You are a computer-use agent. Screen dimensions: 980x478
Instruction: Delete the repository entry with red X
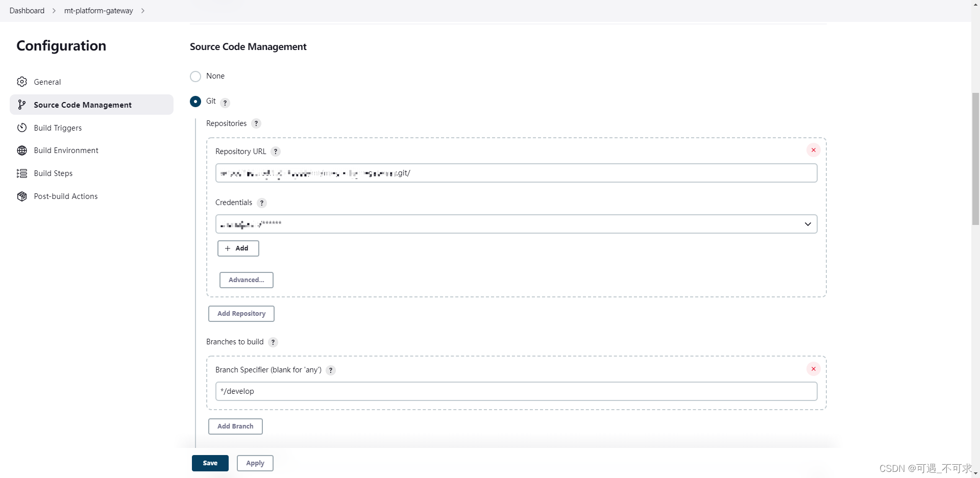pyautogui.click(x=814, y=150)
